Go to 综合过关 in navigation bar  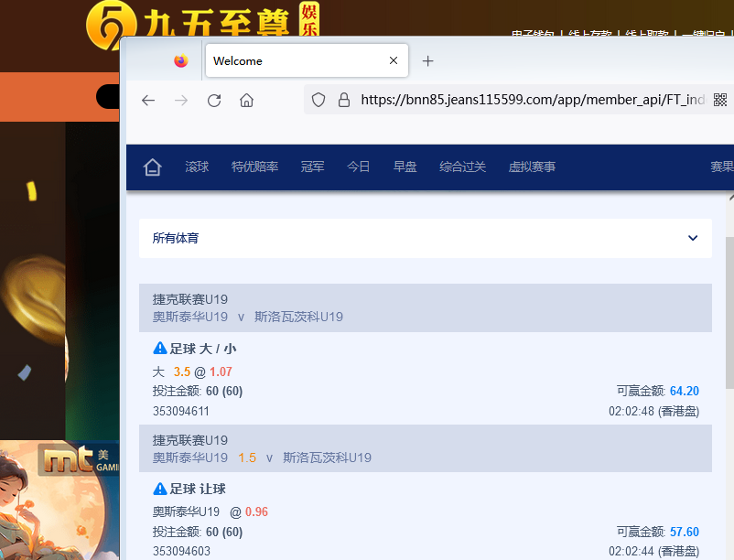(462, 167)
